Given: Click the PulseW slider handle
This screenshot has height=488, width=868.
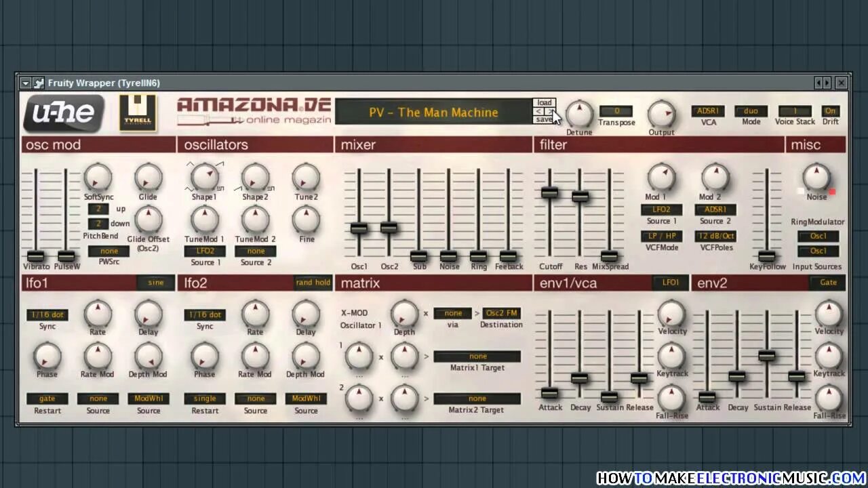Looking at the screenshot, I should pos(66,256).
